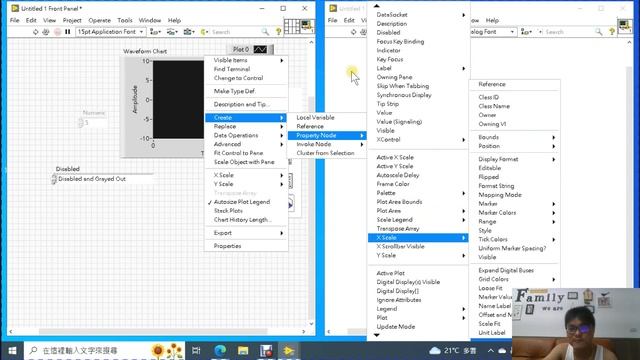Image resolution: width=640 pixels, height=360 pixels.
Task: Open the Reorder tool in the Front Panel toolbar
Action: [x=204, y=32]
